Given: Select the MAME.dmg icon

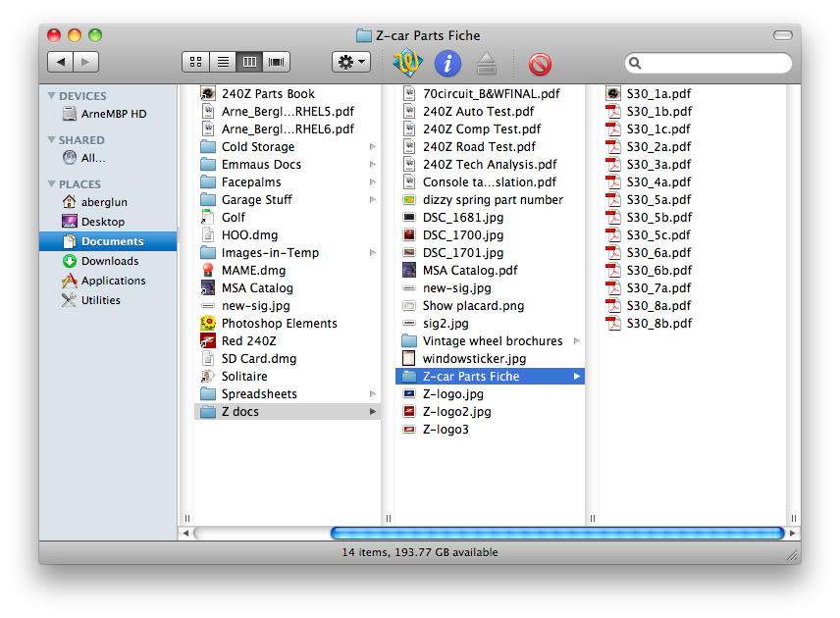Looking at the screenshot, I should click(208, 271).
